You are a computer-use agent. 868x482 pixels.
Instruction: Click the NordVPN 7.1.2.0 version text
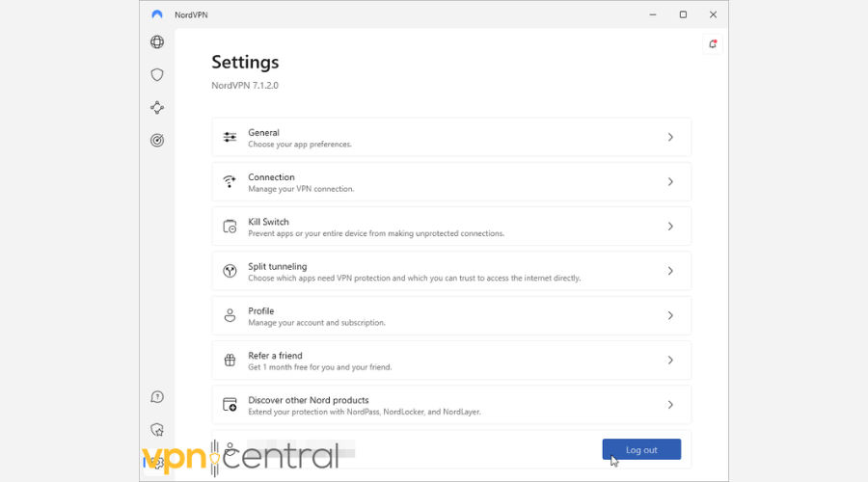[x=245, y=85]
